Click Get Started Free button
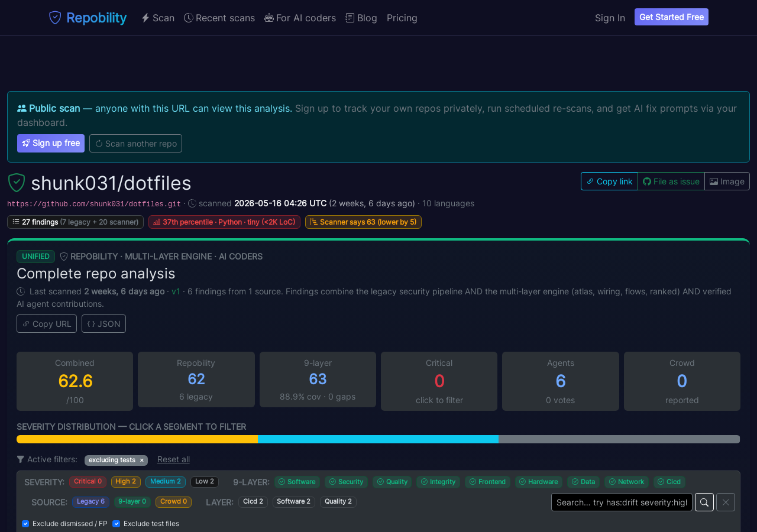This screenshot has height=532, width=757. 671,17
